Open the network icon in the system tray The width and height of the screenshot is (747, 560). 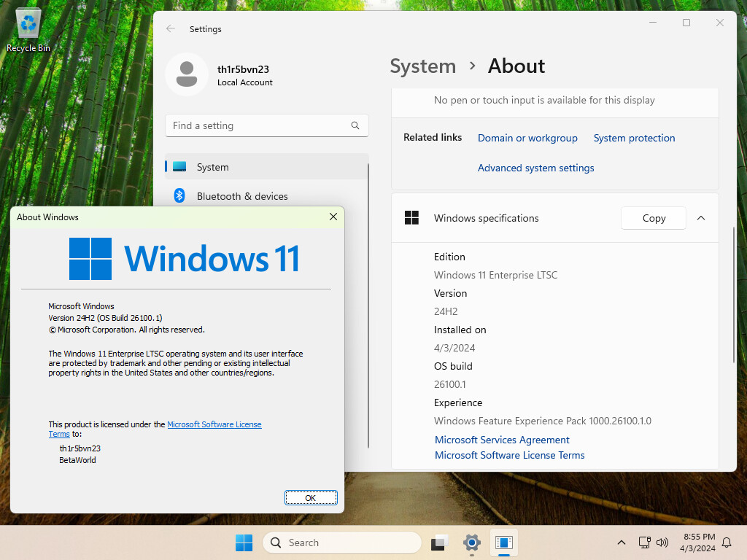(x=644, y=542)
